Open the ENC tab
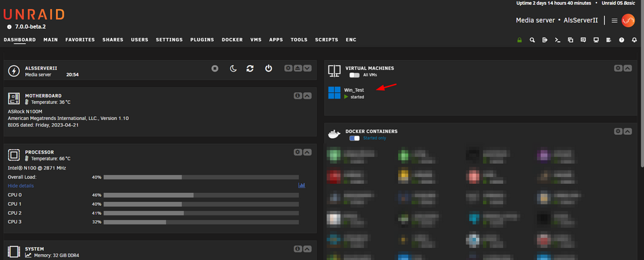This screenshot has height=260, width=644. click(351, 40)
